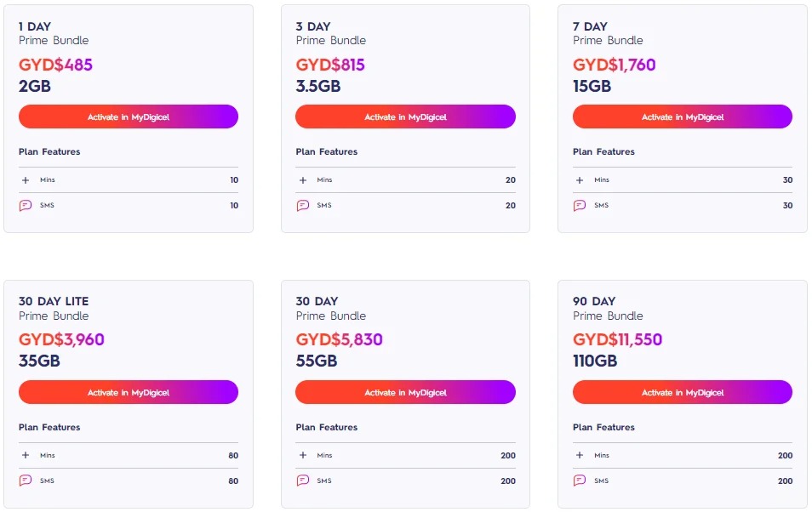Click the plus icon beside Mins in 1 DAY bundle
This screenshot has width=812, height=512.
26,180
